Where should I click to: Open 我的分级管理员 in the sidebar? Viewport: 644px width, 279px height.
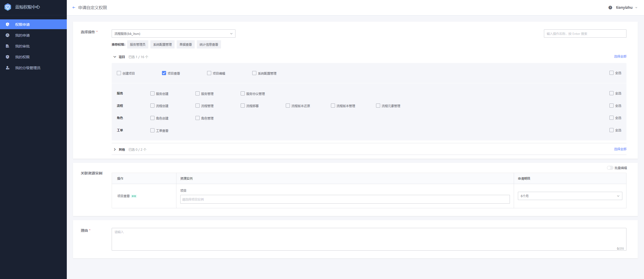[x=27, y=68]
